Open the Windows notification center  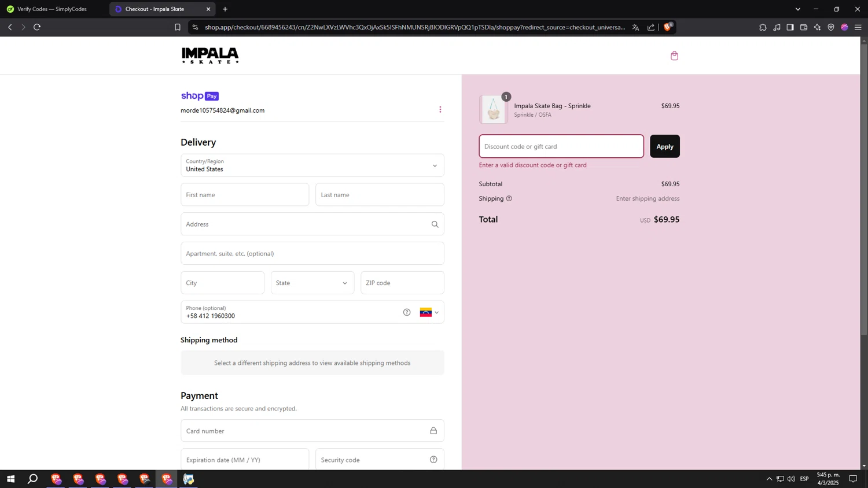(x=853, y=479)
